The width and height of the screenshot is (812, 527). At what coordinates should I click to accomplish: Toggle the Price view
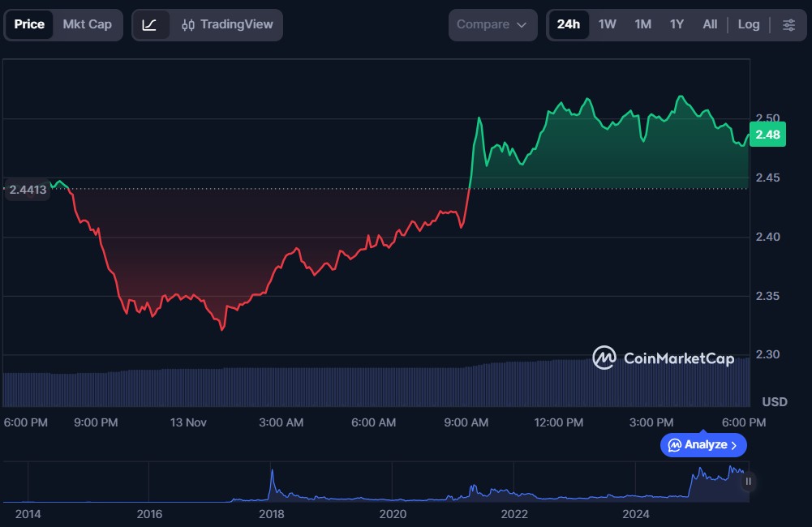click(29, 24)
